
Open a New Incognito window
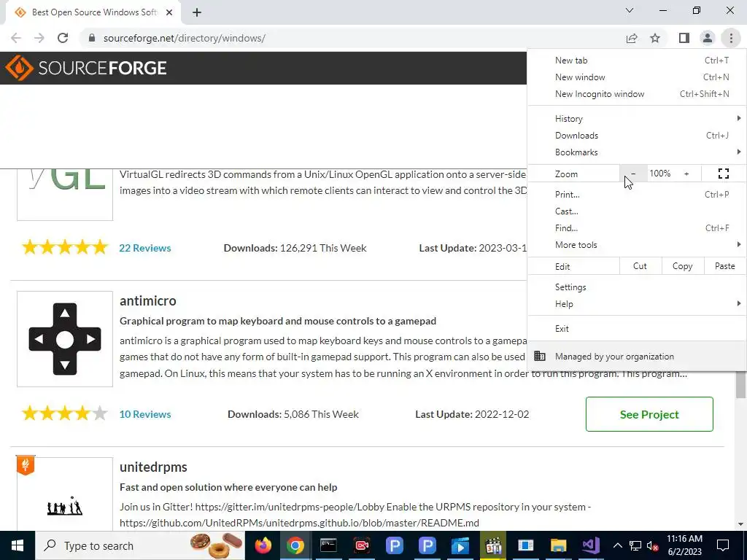(636, 94)
